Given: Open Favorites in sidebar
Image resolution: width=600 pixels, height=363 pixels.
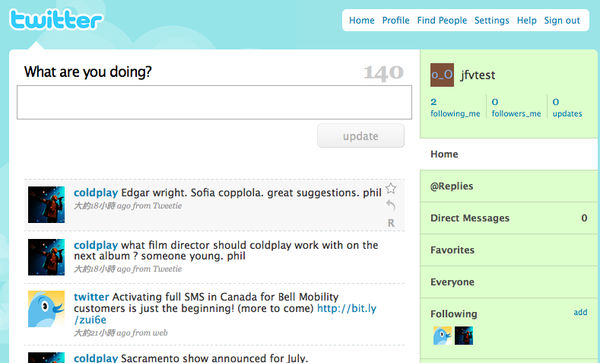Looking at the screenshot, I should 509,250.
